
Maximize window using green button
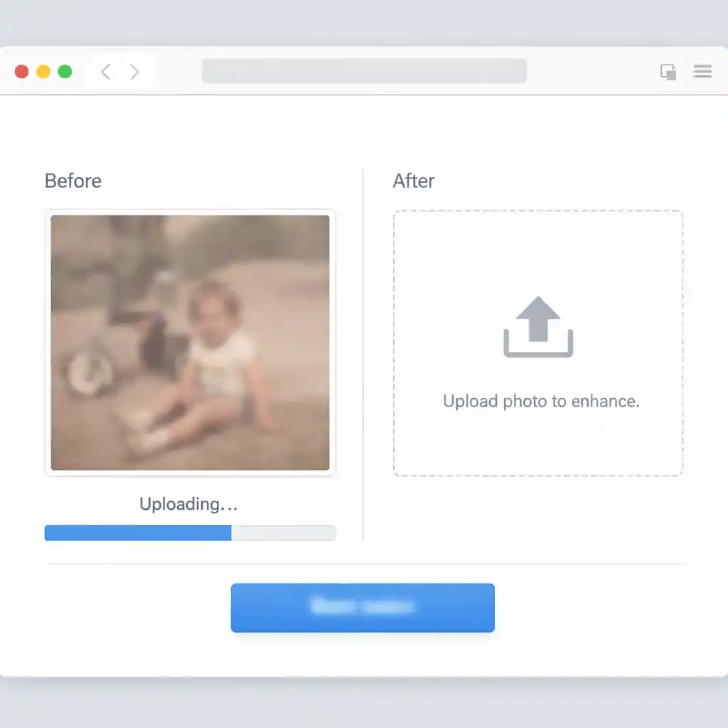click(65, 72)
